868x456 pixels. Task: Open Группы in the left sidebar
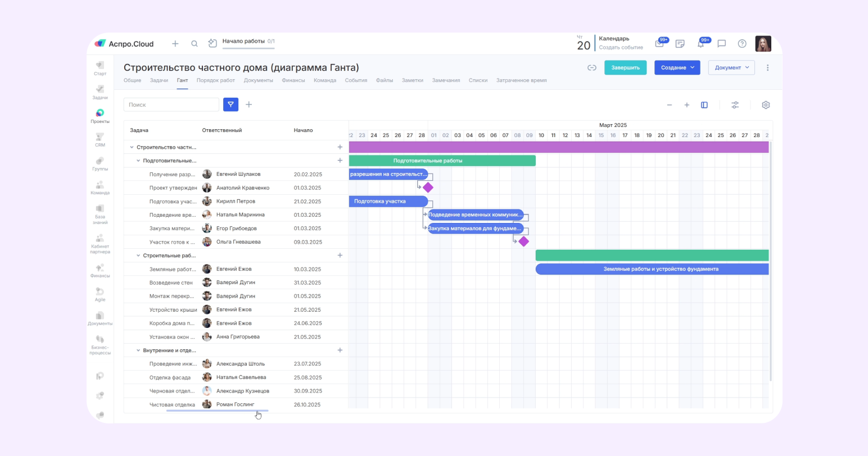click(100, 164)
